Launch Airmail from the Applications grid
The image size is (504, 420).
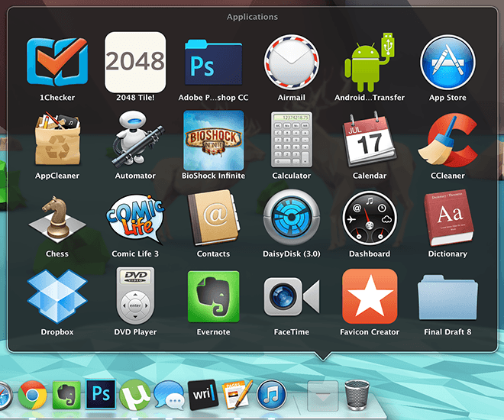pyautogui.click(x=292, y=61)
